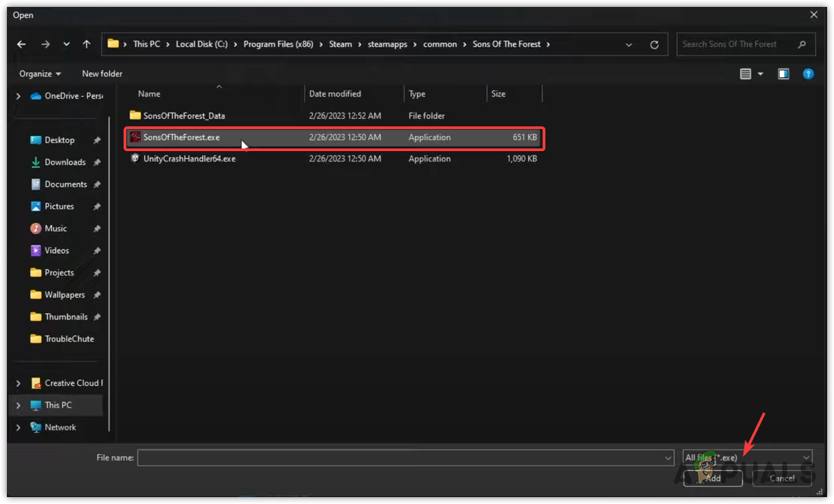
Task: Select the UnityCrashHandler64.exe file
Action: pos(189,159)
